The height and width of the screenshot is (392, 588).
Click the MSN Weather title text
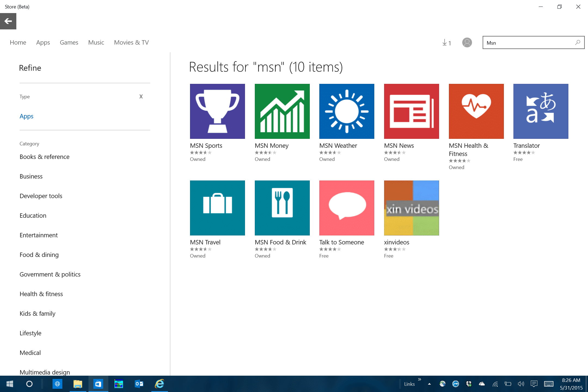coord(338,146)
